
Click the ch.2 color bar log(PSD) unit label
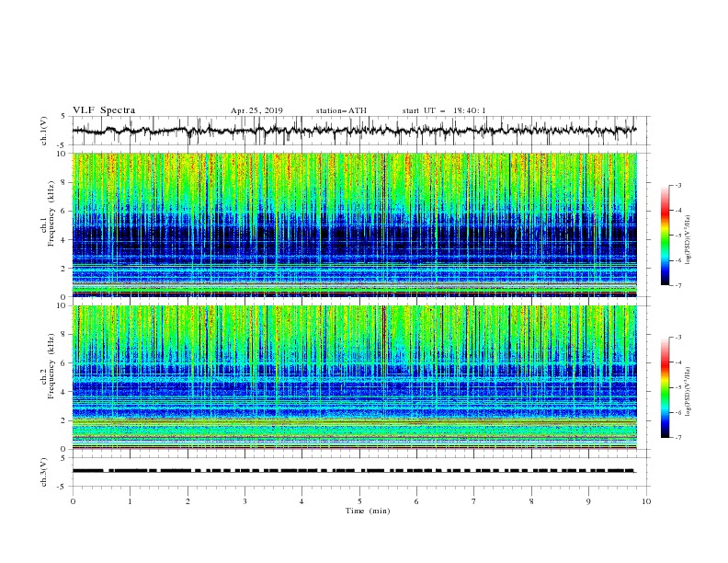(x=689, y=391)
